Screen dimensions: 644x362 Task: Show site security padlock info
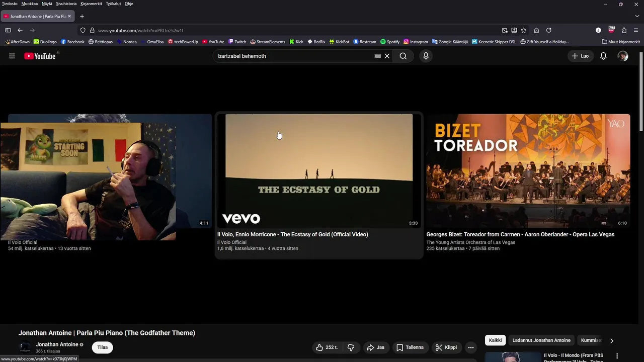[x=92, y=30]
